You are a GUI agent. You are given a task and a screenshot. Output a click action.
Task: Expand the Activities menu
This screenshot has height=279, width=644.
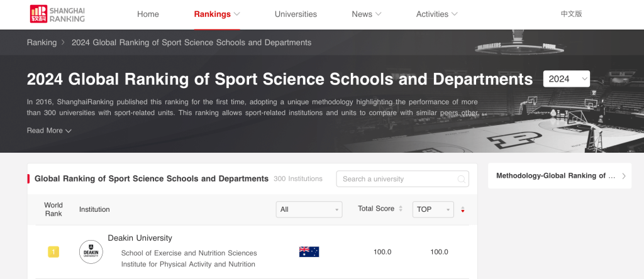(436, 14)
